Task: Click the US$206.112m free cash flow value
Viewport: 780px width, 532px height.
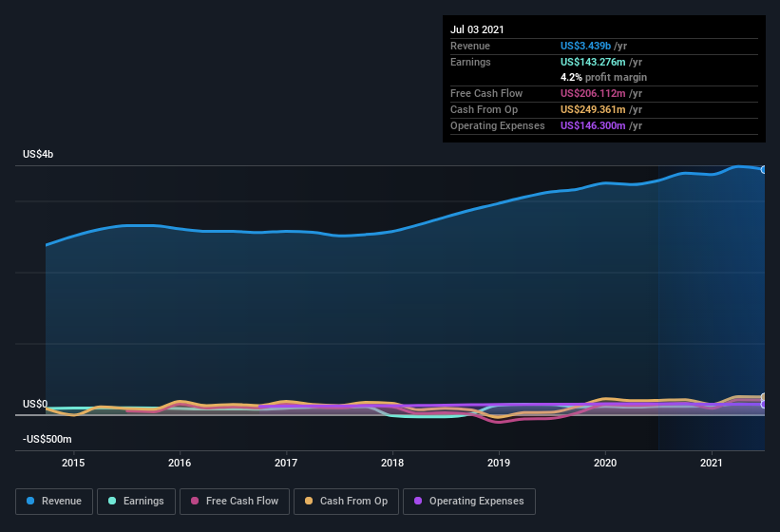Action: pyautogui.click(x=593, y=93)
